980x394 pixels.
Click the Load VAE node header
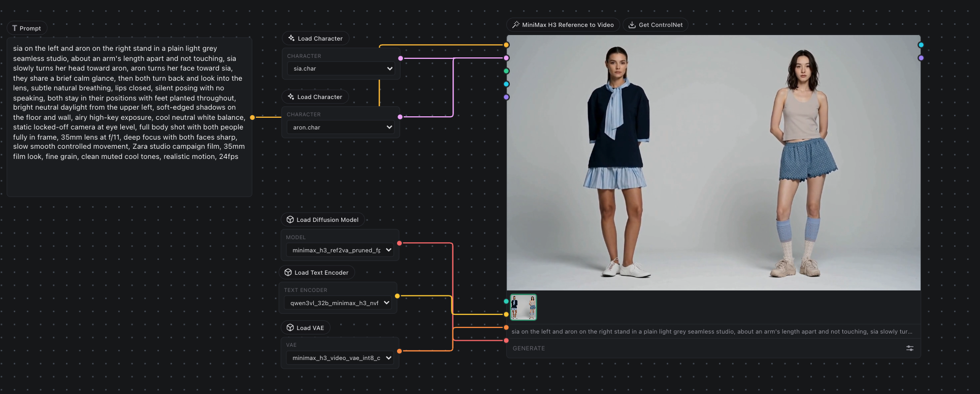[305, 328]
